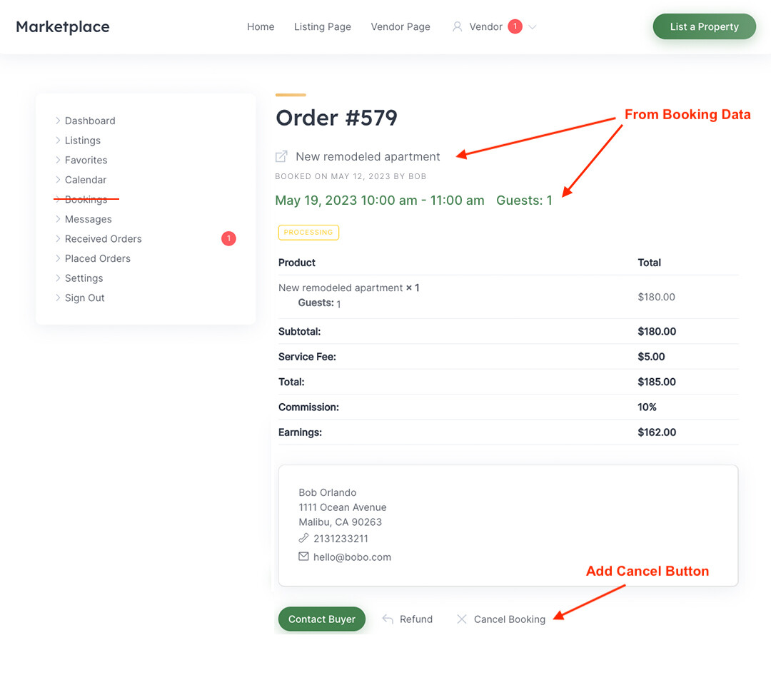Image resolution: width=771 pixels, height=700 pixels.
Task: Click the X icon of Cancel Booking
Action: [462, 619]
